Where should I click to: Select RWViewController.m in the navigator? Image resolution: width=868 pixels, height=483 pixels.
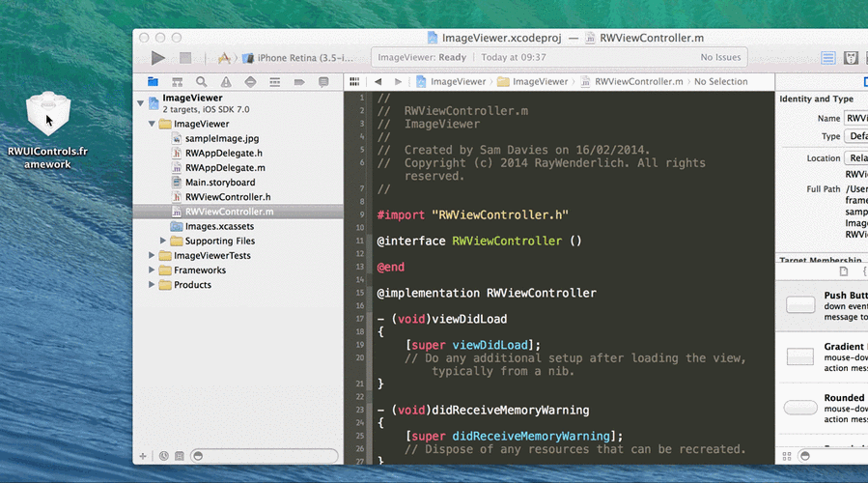pos(238,212)
